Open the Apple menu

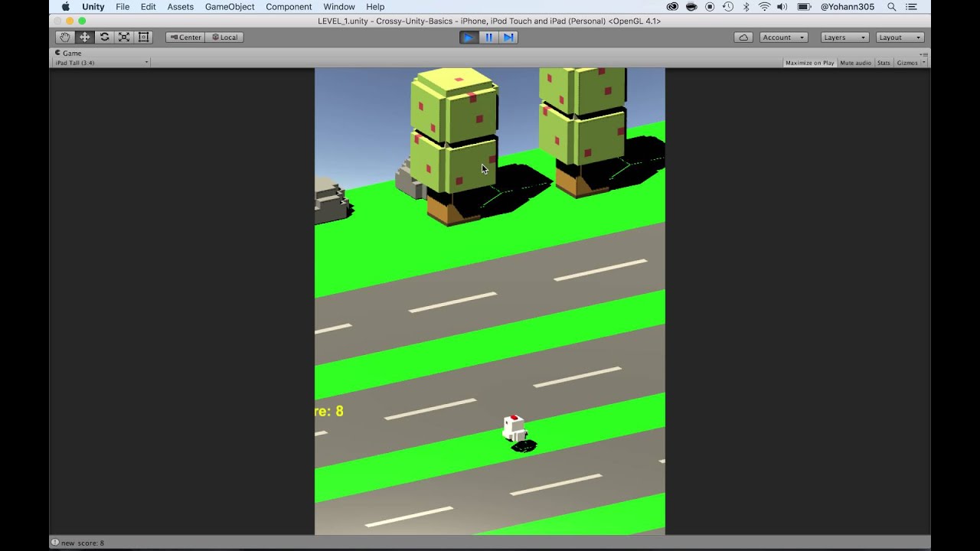pos(65,7)
